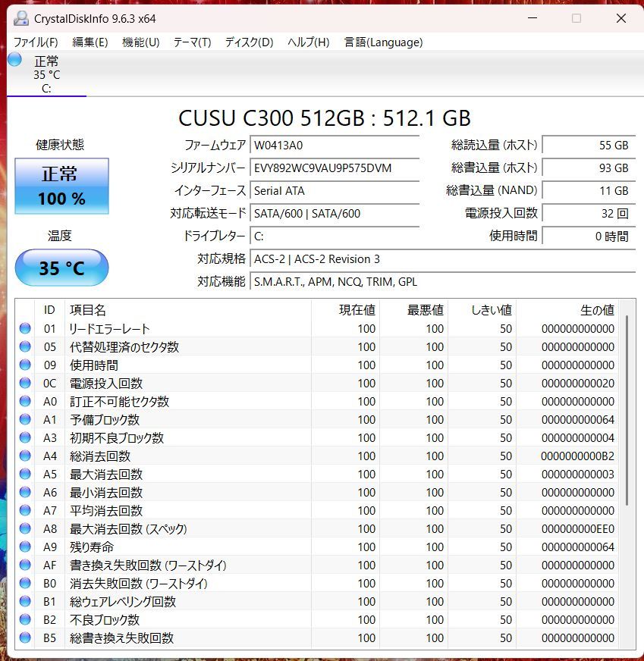Viewport: 644px width, 661px height.
Task: Open the ディスク(D) menu
Action: (x=250, y=42)
